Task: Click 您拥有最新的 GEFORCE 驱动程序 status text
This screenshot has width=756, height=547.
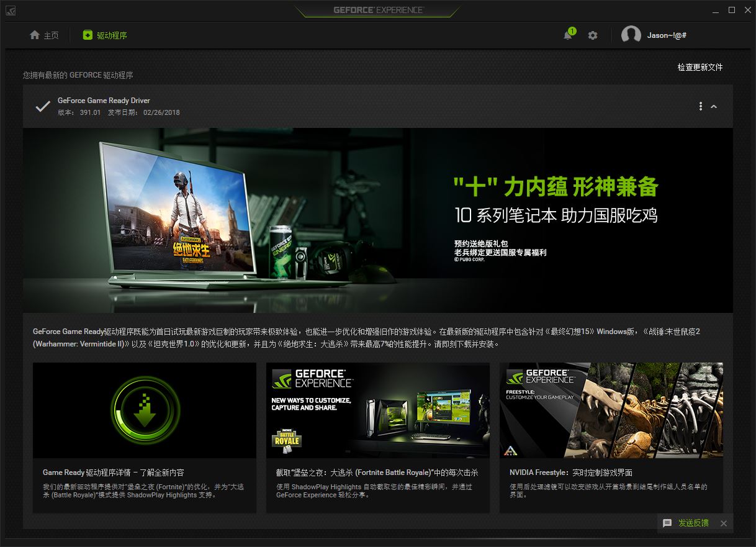Action: coord(78,75)
